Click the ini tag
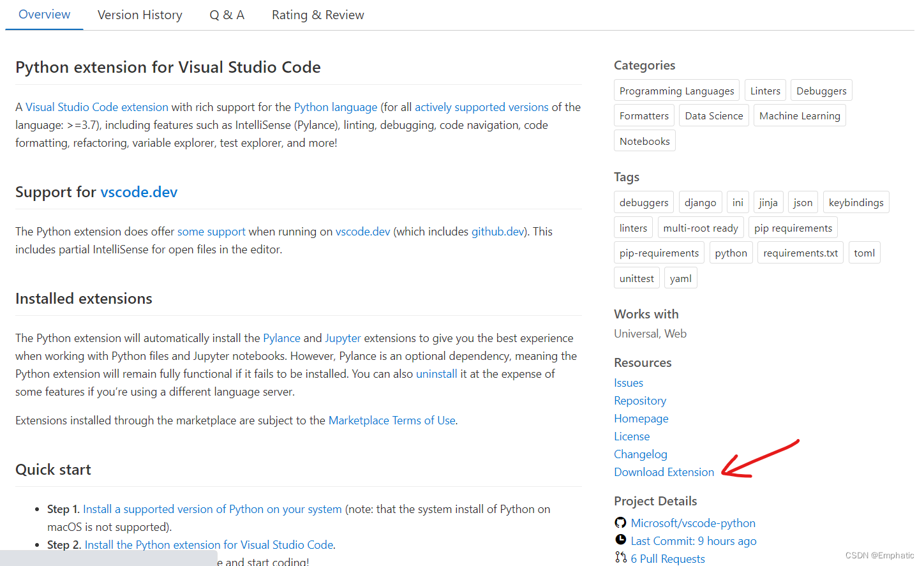924x566 pixels. click(x=738, y=202)
